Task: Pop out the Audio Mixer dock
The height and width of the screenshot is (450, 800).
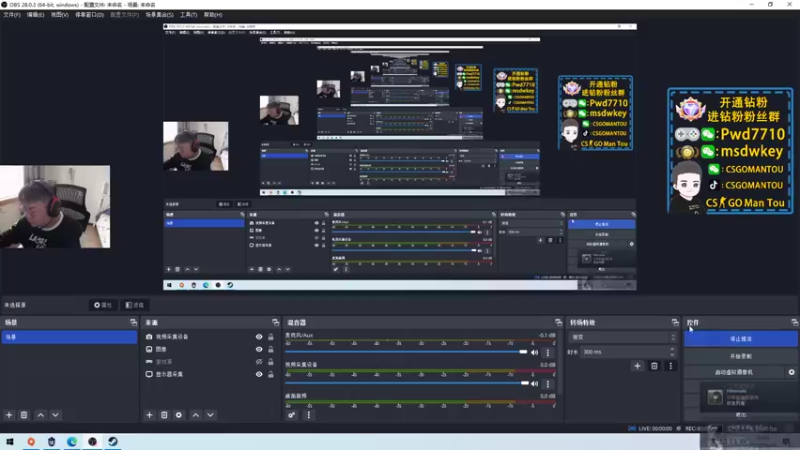Action: 559,322
